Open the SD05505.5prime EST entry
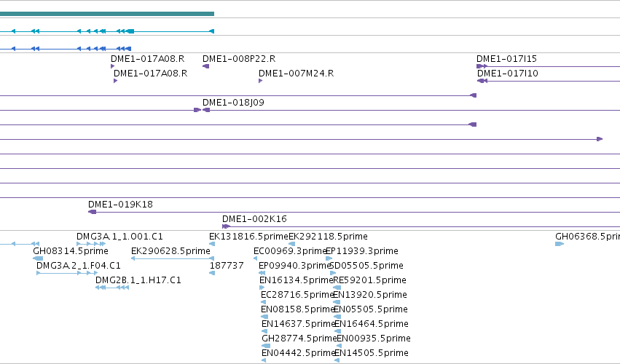This screenshot has height=364, width=620. click(366, 266)
